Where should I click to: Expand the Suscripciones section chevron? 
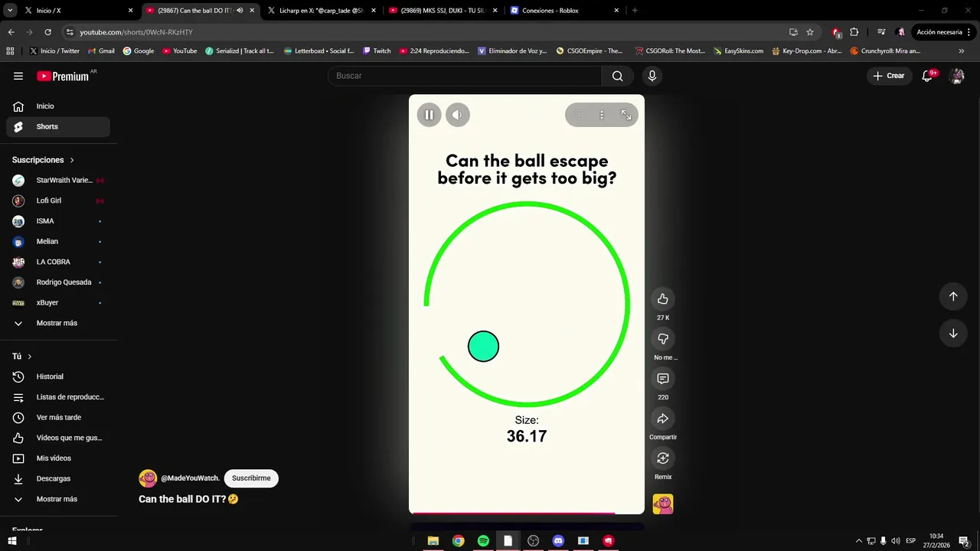click(72, 160)
